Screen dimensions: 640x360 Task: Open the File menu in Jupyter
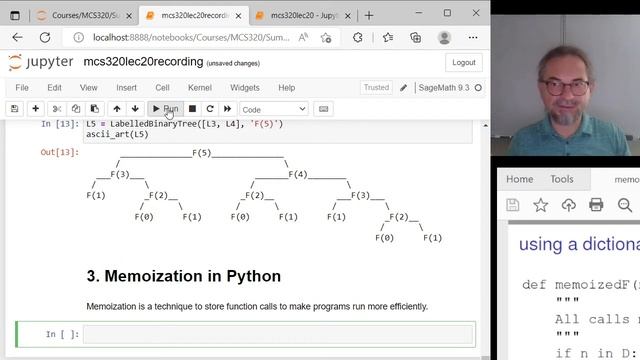tap(22, 88)
